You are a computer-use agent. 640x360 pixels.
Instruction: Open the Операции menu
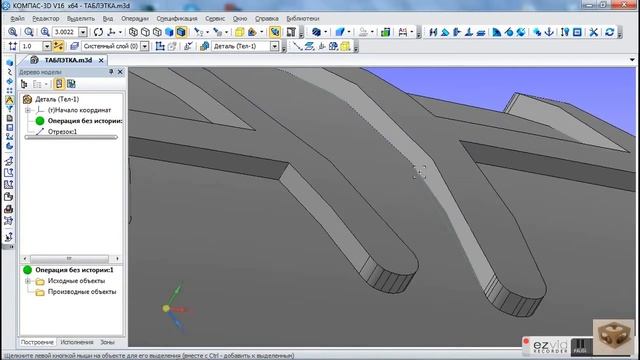[135, 19]
